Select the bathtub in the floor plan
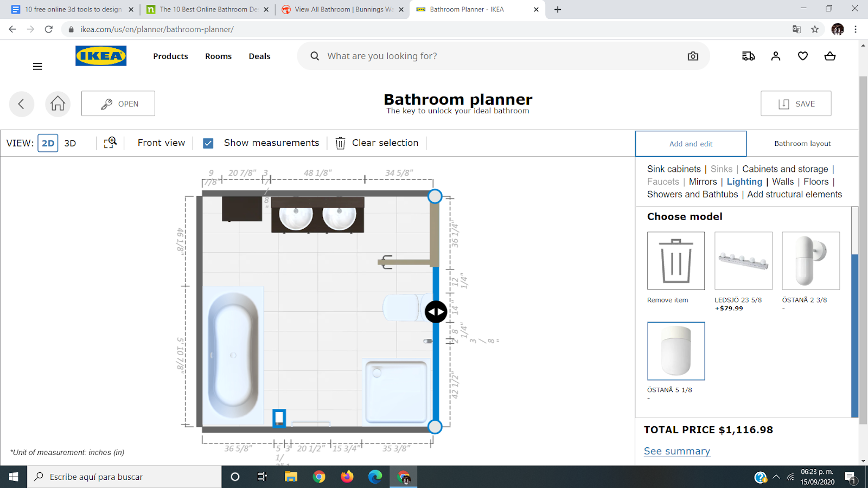The image size is (868, 488). [x=233, y=355]
